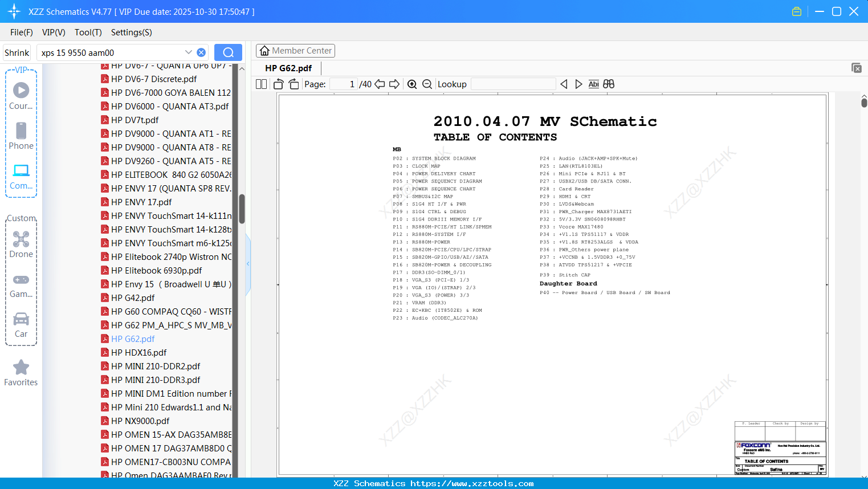The width and height of the screenshot is (868, 489).
Task: Open HP ENVY 17.pdf
Action: pos(141,202)
